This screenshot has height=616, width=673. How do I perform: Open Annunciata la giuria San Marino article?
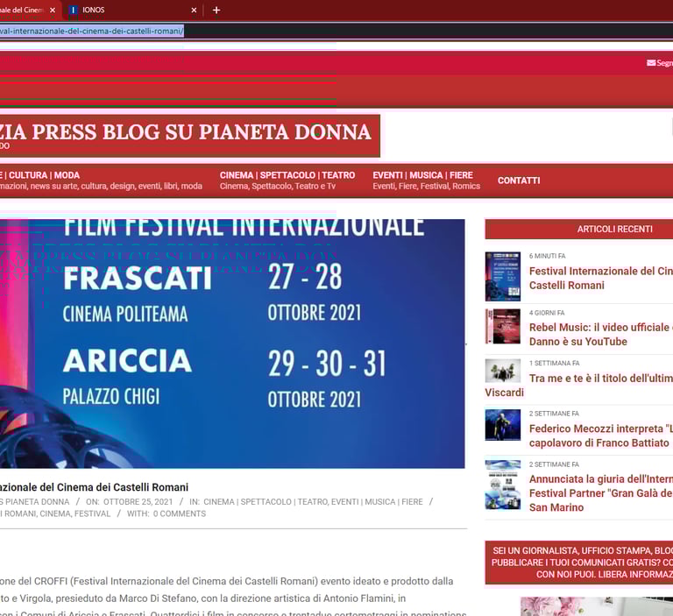601,492
